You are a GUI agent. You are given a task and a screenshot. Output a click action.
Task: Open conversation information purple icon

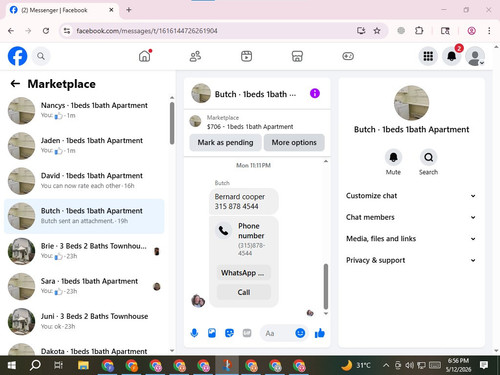(x=315, y=93)
